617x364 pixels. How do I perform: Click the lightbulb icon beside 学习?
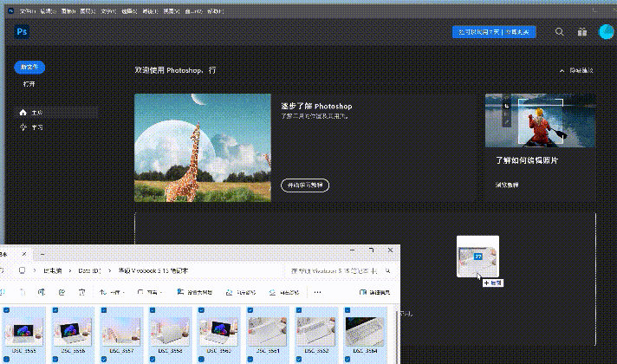click(x=23, y=127)
